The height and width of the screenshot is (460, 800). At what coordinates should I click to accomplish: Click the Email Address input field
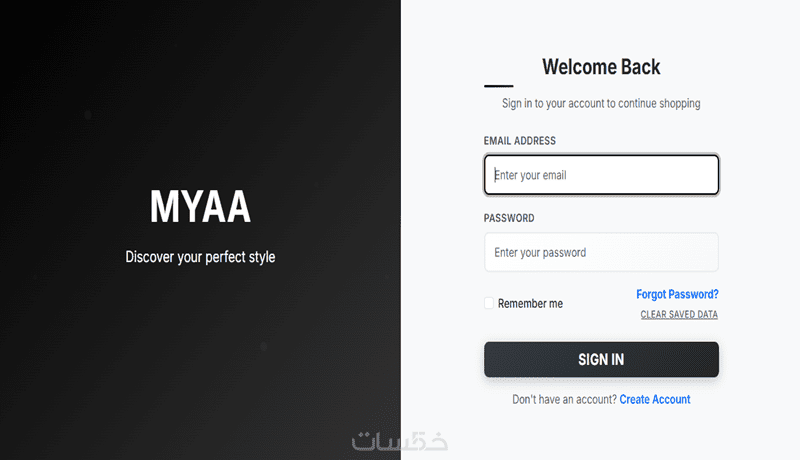point(601,175)
